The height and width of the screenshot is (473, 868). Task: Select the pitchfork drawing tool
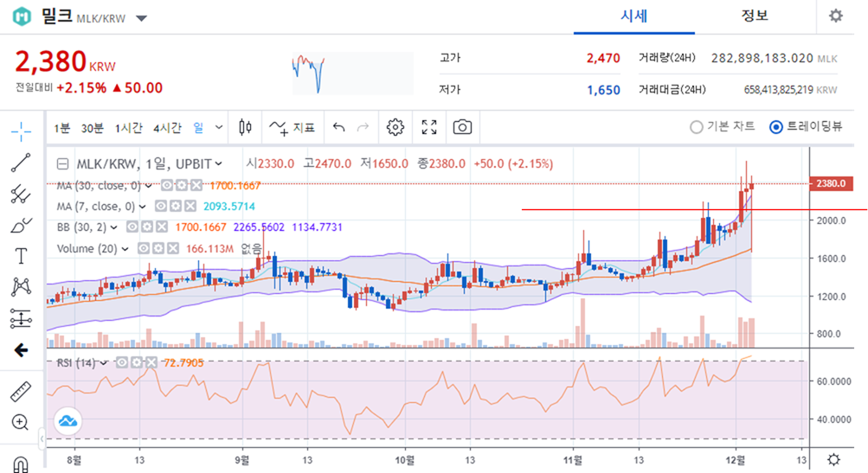tap(21, 195)
